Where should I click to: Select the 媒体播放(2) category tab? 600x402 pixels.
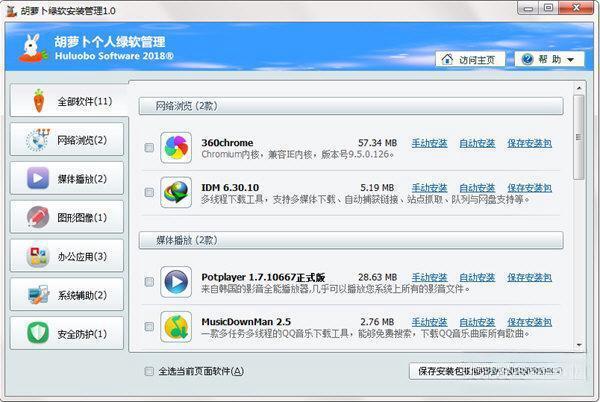[x=67, y=178]
